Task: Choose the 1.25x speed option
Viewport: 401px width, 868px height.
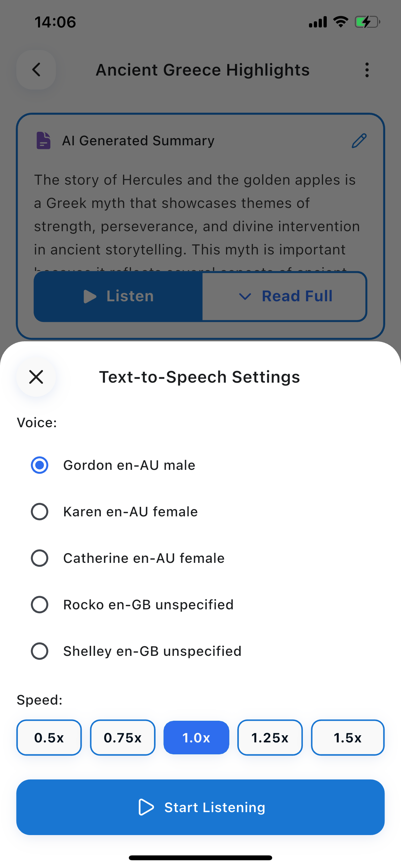Action: 270,738
